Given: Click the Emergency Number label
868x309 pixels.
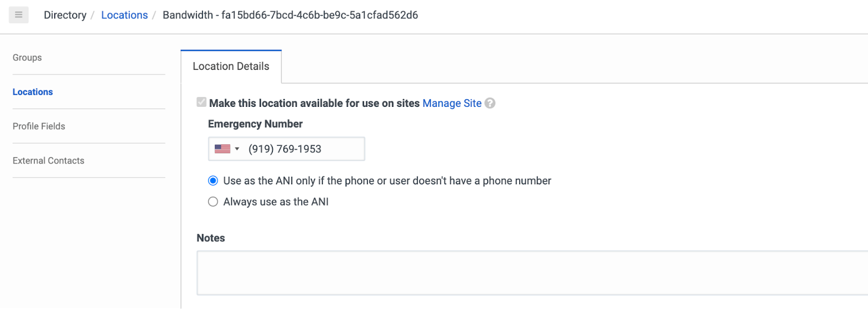Looking at the screenshot, I should click(256, 124).
